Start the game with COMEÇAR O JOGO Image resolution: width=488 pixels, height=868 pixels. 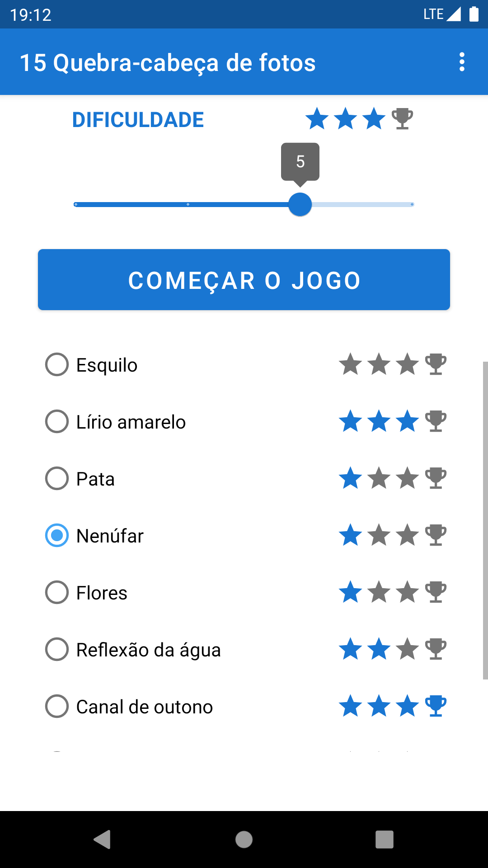244,279
